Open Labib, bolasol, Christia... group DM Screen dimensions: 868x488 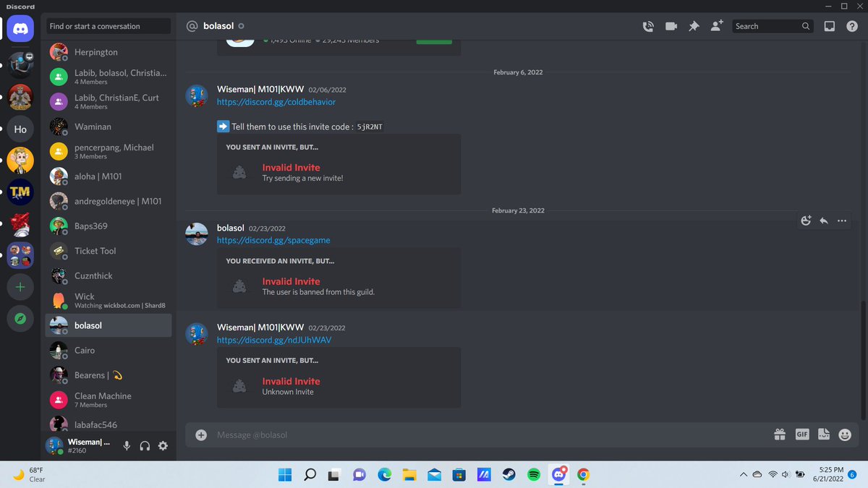pos(109,77)
